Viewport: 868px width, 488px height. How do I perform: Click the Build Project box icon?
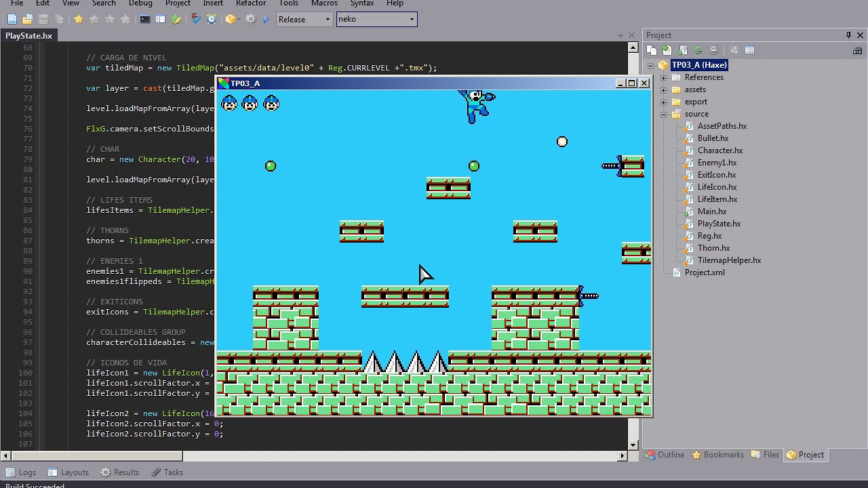(231, 20)
